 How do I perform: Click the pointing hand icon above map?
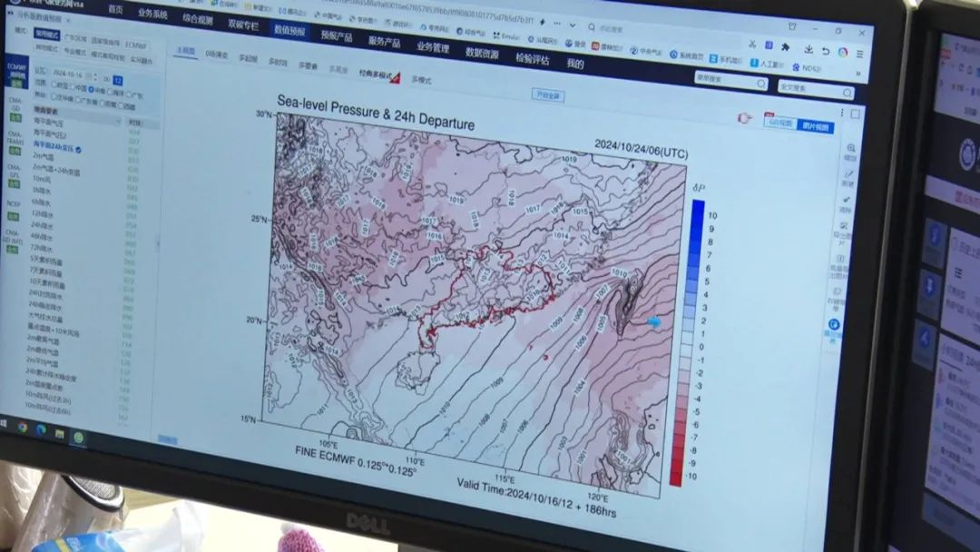744,117
